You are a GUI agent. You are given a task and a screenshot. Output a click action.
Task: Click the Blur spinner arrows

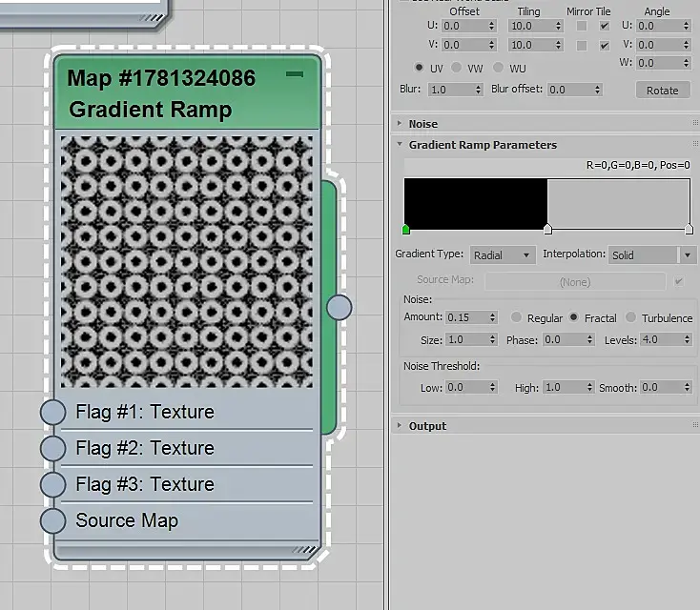coord(479,90)
